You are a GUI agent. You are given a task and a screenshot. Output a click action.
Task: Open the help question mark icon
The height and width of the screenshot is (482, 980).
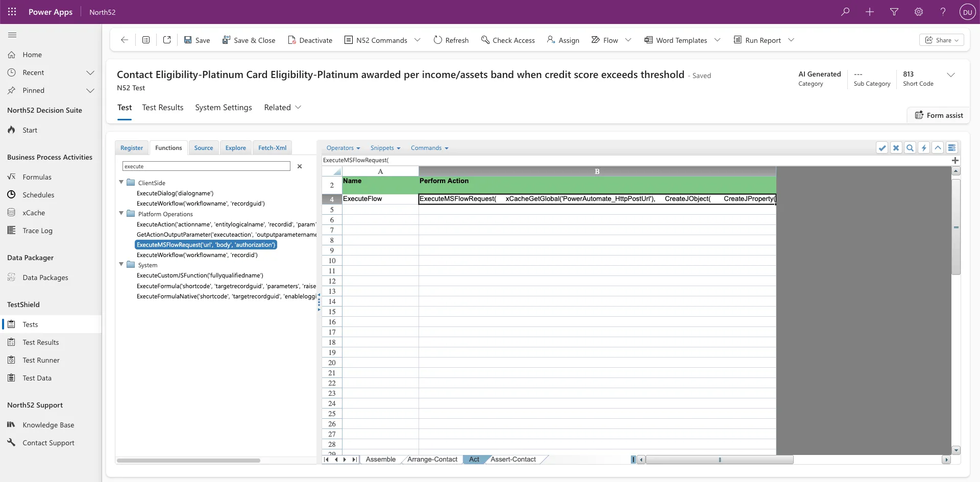click(943, 12)
